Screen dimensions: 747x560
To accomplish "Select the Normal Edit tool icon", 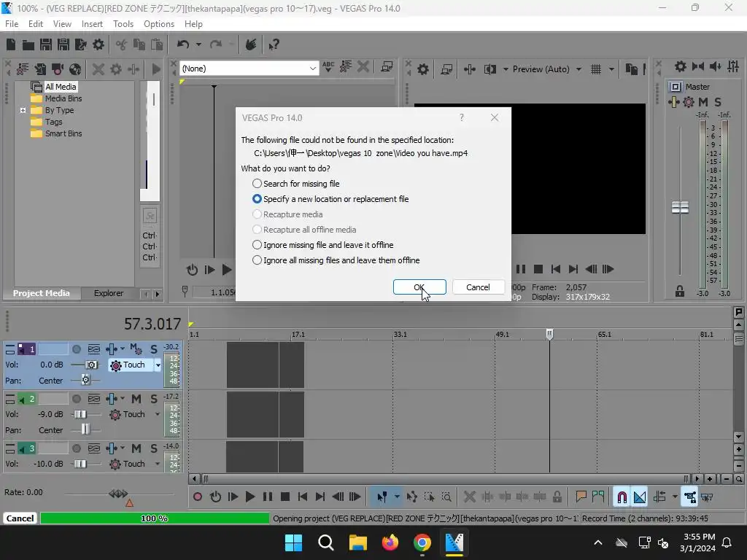I will [x=382, y=497].
